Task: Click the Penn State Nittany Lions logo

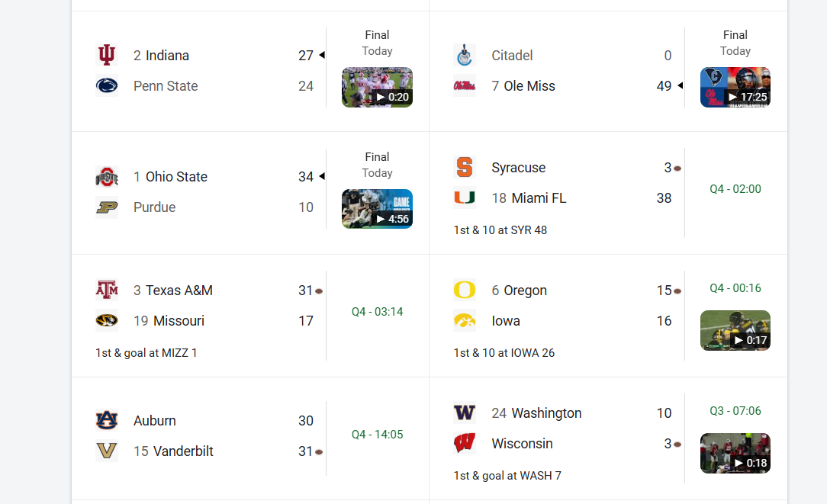Action: tap(107, 86)
